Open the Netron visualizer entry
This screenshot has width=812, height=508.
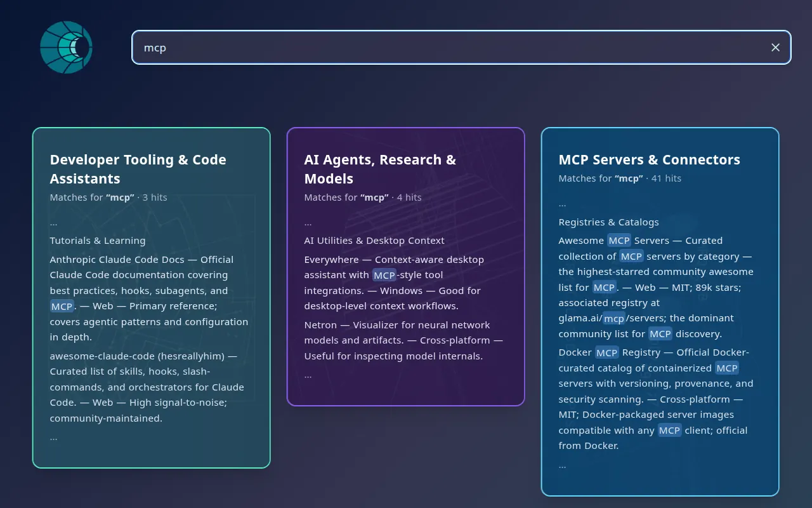pos(403,340)
